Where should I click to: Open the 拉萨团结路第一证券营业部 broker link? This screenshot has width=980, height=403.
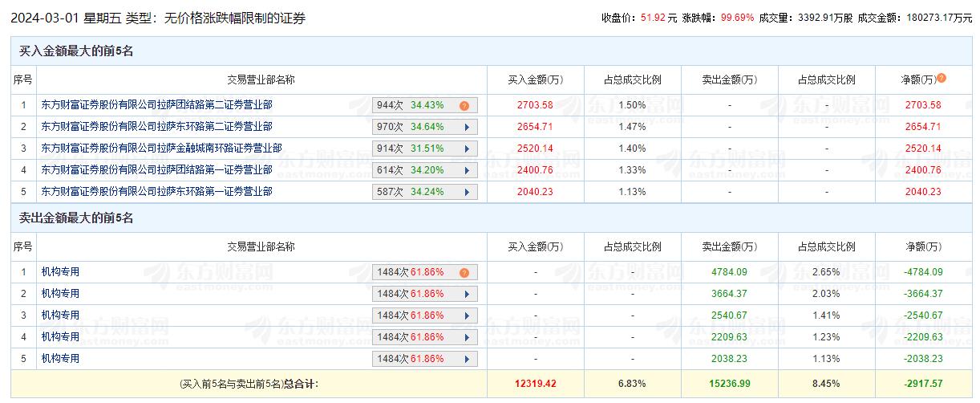[x=156, y=170]
